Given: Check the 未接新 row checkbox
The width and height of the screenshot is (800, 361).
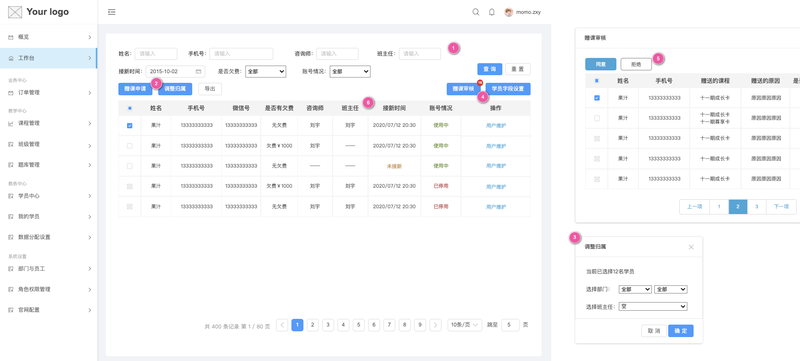Looking at the screenshot, I should pos(130,166).
